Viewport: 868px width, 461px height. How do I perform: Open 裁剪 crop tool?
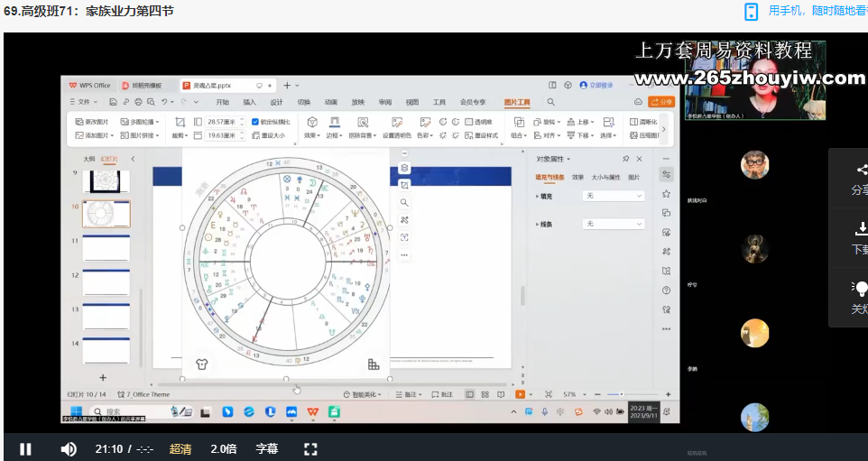(x=180, y=128)
